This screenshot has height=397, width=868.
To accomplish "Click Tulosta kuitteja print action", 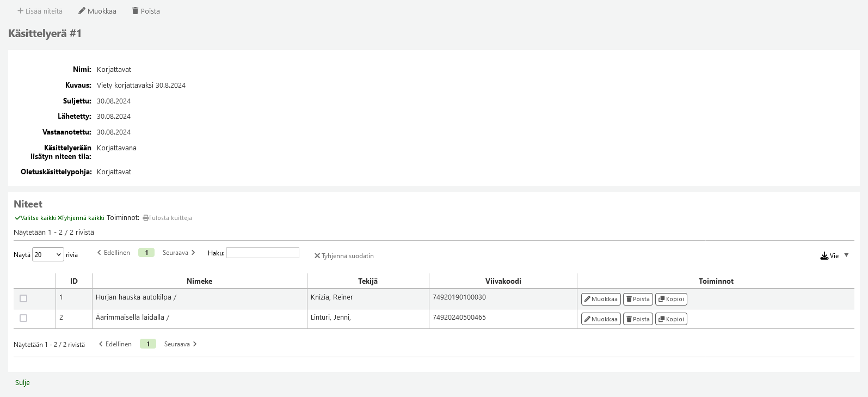I will 168,218.
